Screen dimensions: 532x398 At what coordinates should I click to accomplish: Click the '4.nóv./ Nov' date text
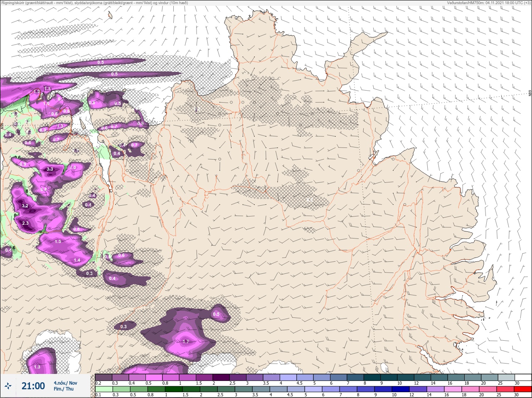65,383
